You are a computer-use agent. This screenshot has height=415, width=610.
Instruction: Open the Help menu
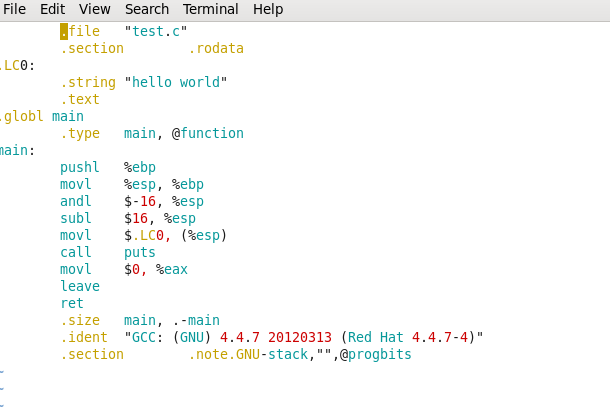coord(268,9)
